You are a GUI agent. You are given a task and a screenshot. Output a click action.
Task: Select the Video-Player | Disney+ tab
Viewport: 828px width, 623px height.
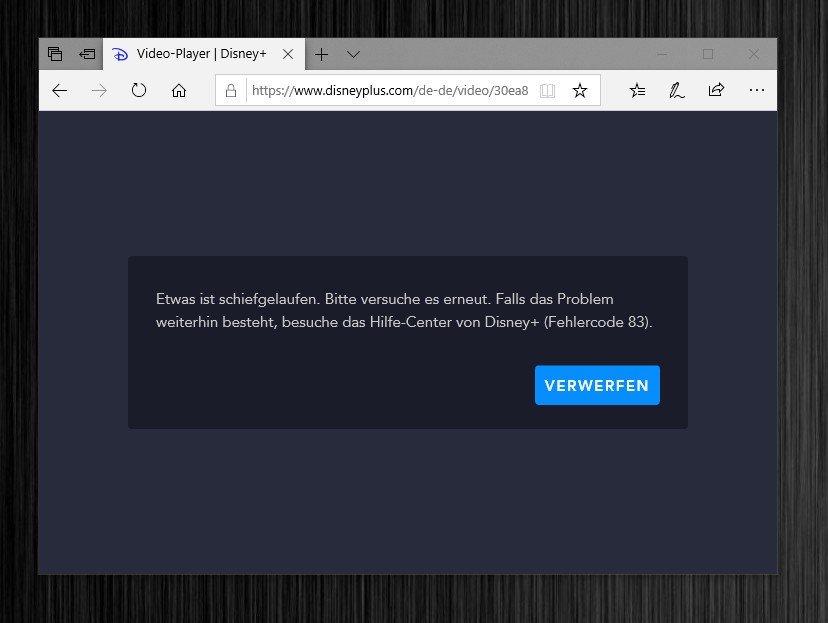(203, 54)
